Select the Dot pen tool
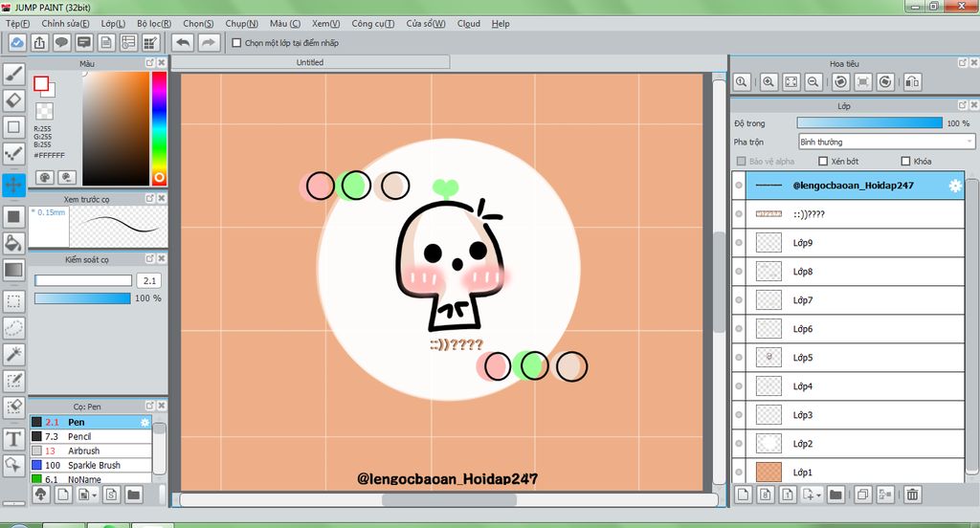 click(x=13, y=153)
